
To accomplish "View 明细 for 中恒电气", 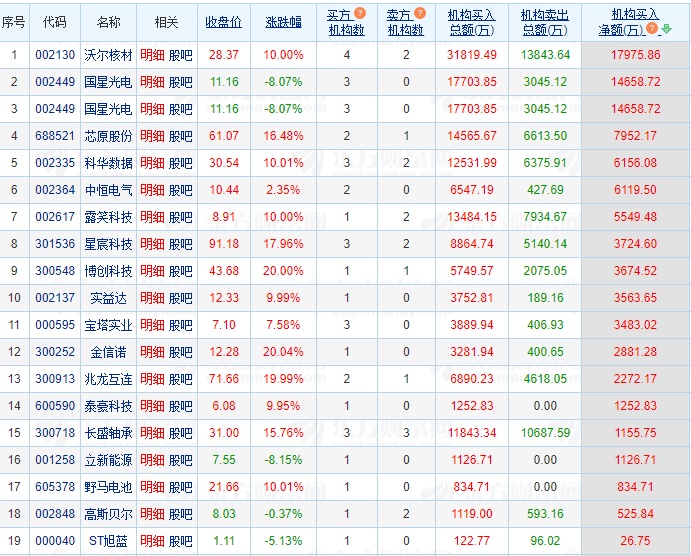I will [152, 190].
